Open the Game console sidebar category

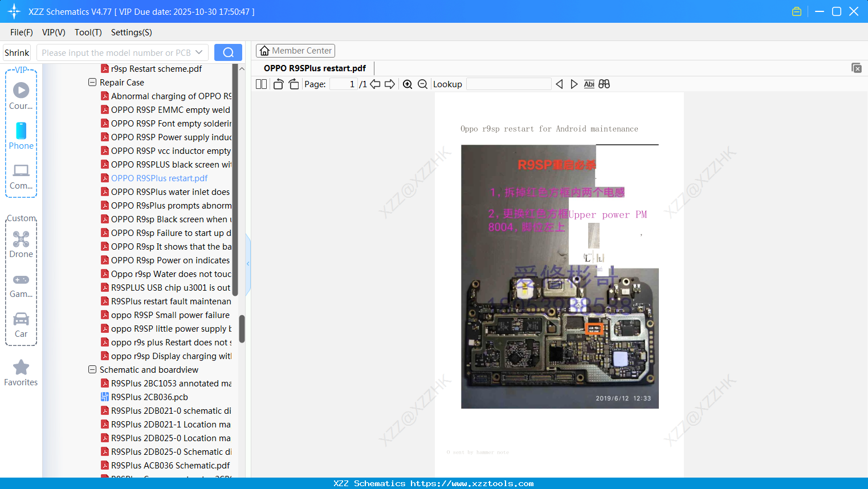click(21, 285)
